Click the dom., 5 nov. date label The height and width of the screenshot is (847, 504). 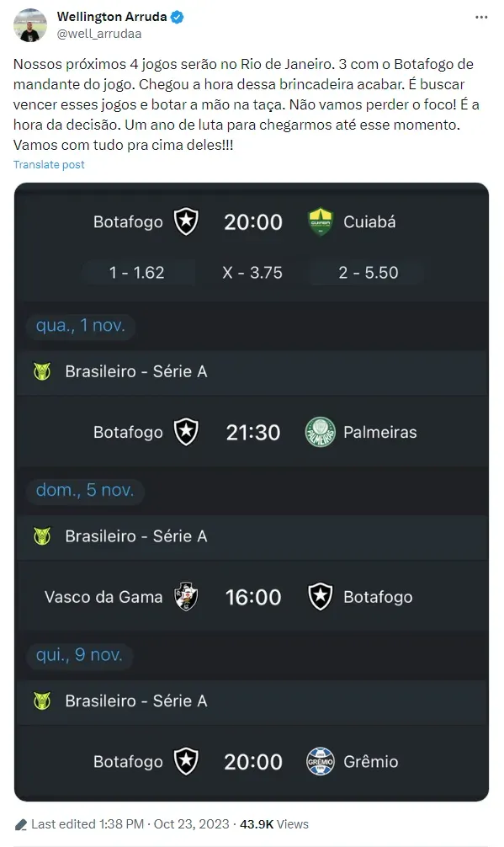pyautogui.click(x=85, y=491)
